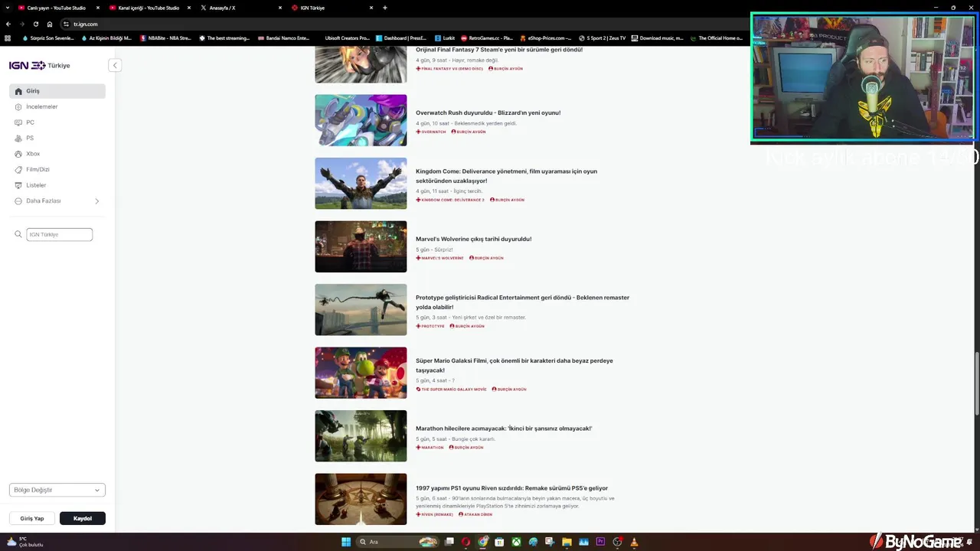Open the Marvel's Wolverine article thumbnail
The image size is (980, 551).
click(361, 246)
